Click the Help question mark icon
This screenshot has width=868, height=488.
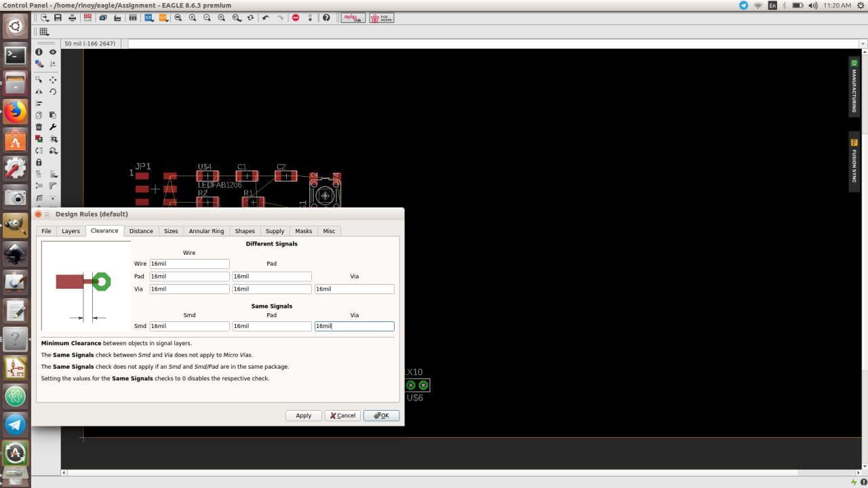[x=326, y=18]
